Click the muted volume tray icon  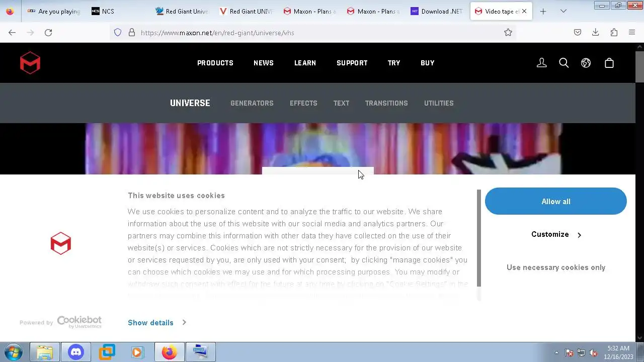click(x=594, y=353)
